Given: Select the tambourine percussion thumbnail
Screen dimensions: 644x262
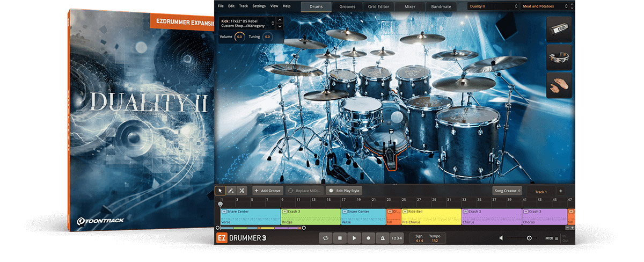Looking at the screenshot, I should (x=560, y=57).
